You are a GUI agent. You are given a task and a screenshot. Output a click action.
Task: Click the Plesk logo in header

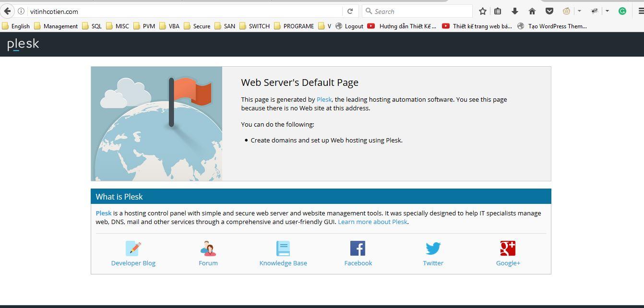pyautogui.click(x=23, y=44)
